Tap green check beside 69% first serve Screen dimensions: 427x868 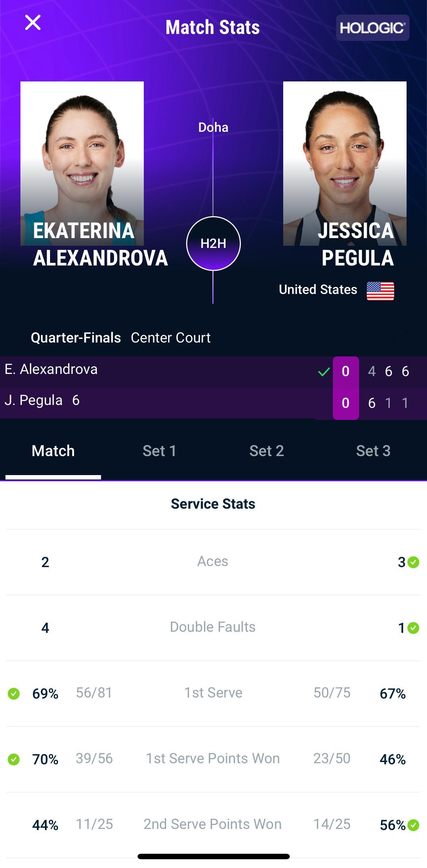(14, 694)
